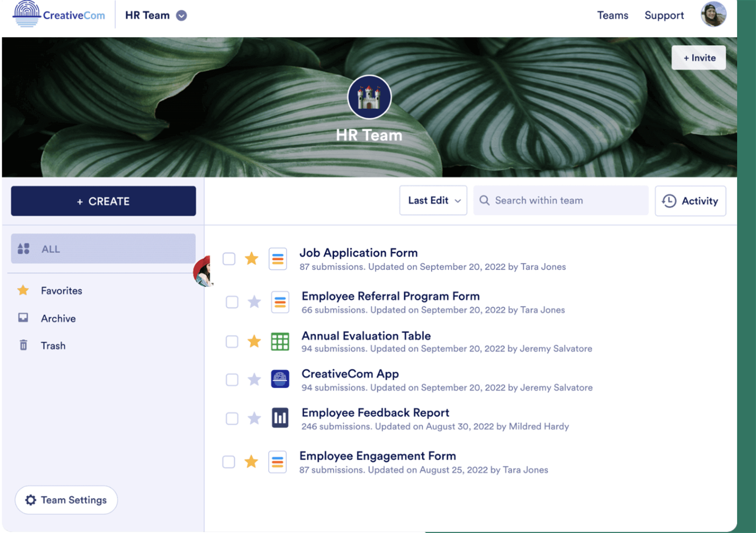Select the Employee Referral Program Form checkbox
The image size is (756, 533).
(232, 302)
